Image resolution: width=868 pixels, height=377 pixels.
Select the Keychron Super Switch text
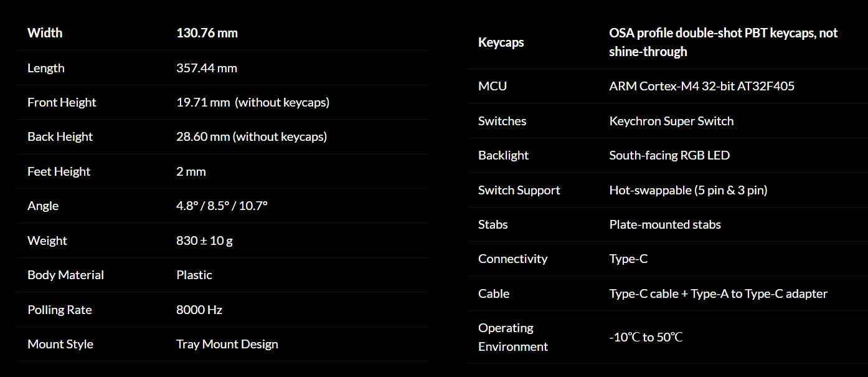click(671, 121)
